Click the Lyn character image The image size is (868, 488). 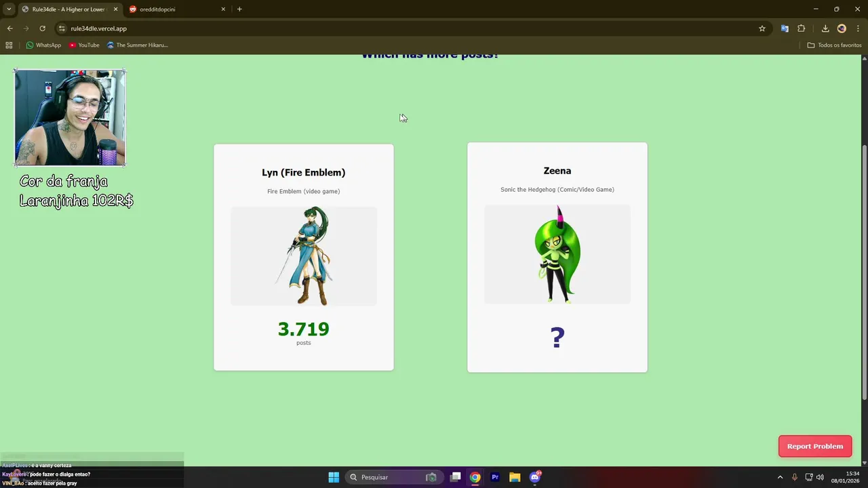(304, 256)
